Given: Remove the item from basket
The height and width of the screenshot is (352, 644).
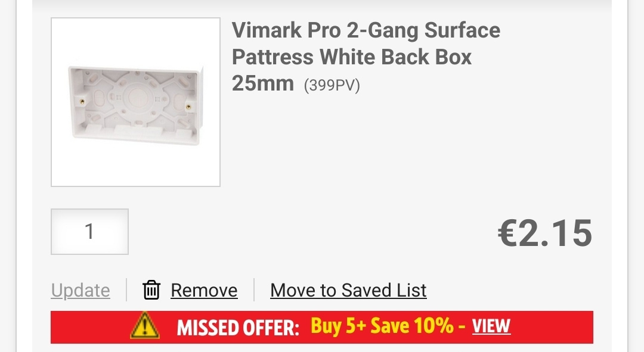Looking at the screenshot, I should coord(204,291).
